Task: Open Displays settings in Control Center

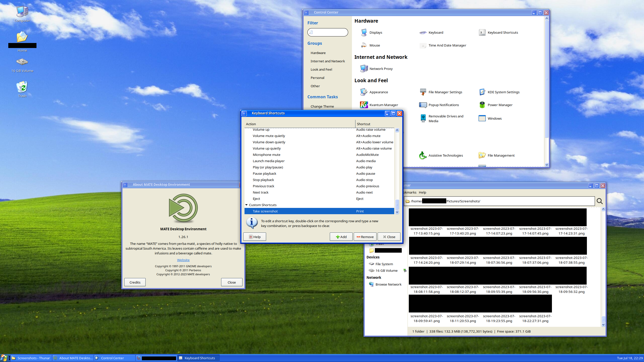Action: 371,32
